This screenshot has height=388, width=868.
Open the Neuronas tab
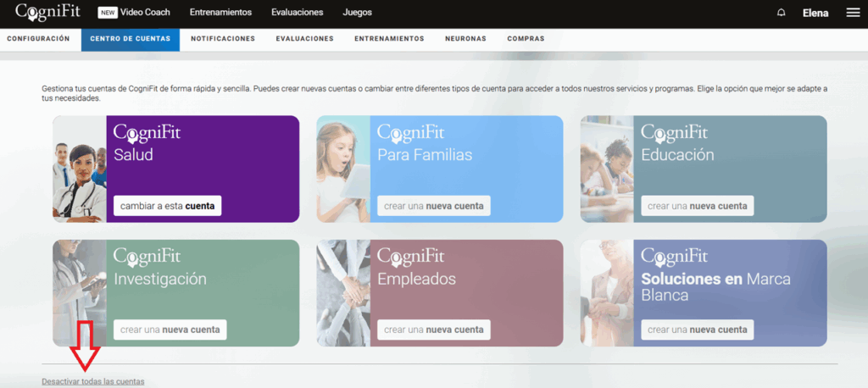pyautogui.click(x=465, y=39)
